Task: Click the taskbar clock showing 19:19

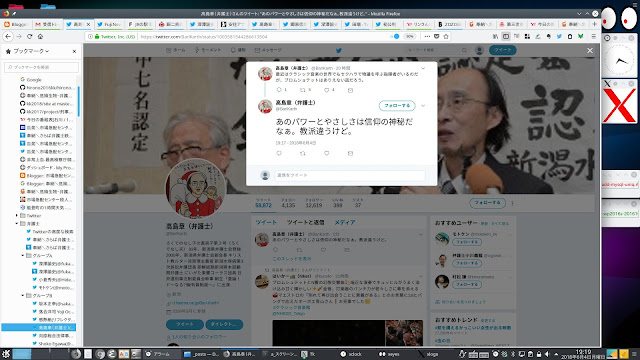Action: coord(582,354)
